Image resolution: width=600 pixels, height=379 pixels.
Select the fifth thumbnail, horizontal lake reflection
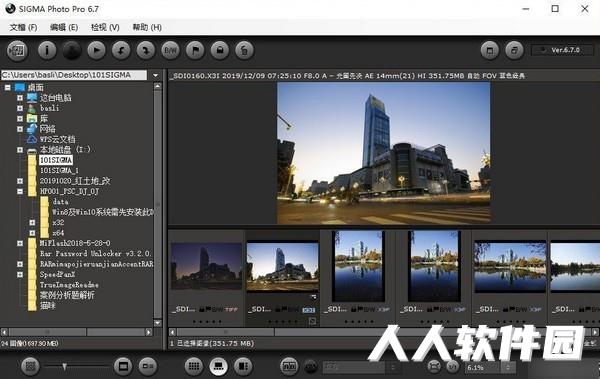pos(510,267)
